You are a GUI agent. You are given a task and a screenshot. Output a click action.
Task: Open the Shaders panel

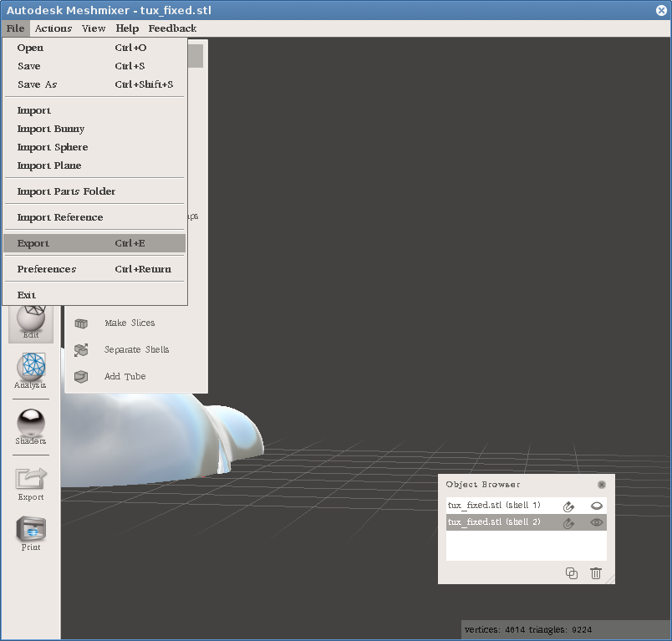31,427
